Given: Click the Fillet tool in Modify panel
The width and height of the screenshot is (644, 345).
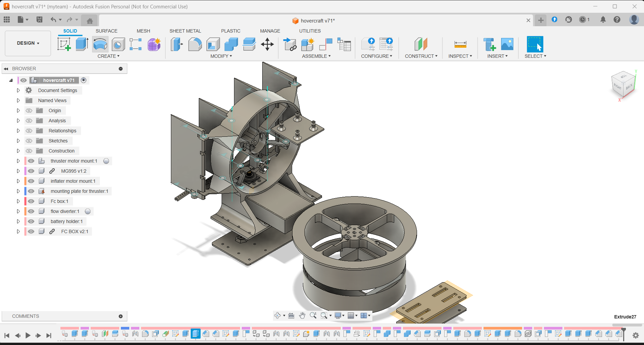Looking at the screenshot, I should point(195,44).
